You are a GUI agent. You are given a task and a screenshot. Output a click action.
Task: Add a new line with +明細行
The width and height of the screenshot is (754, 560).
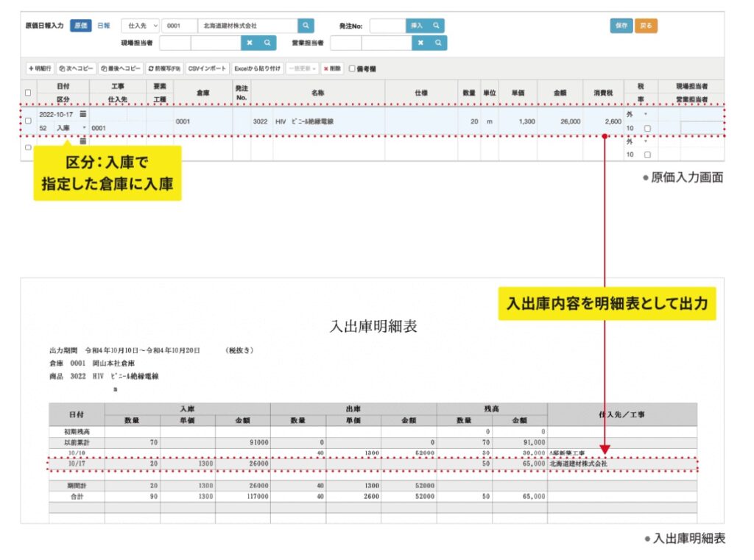40,68
